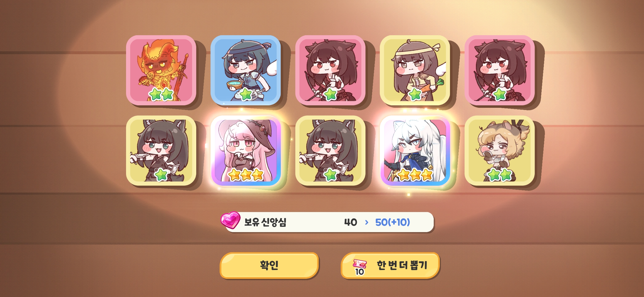
Task: Tap the green star on blue cook card
Action: click(246, 95)
